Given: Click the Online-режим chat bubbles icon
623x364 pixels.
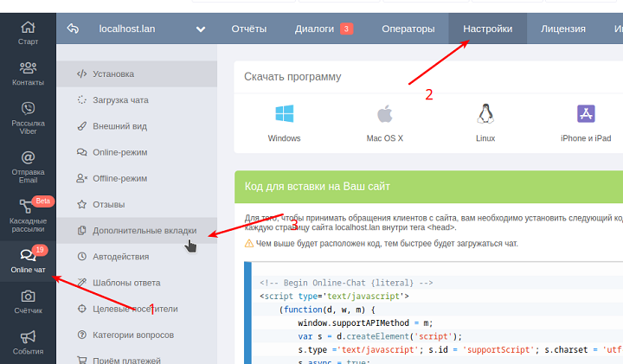Looking at the screenshot, I should [82, 152].
